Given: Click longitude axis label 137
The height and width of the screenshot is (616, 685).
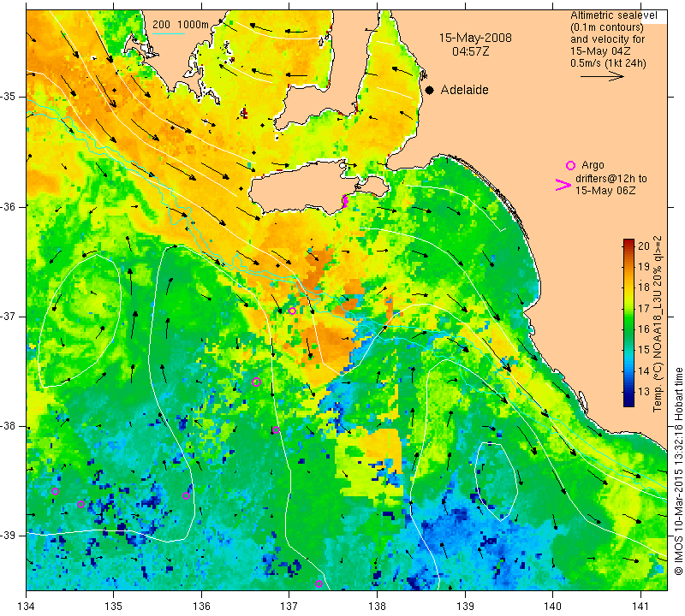Looking at the screenshot, I should pyautogui.click(x=289, y=606).
